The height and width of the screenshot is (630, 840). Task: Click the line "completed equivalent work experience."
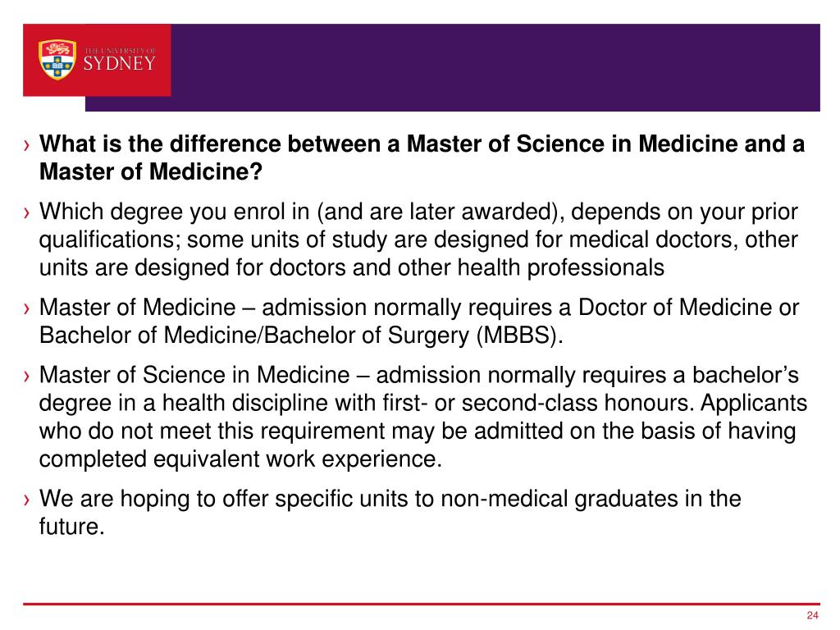(x=241, y=459)
